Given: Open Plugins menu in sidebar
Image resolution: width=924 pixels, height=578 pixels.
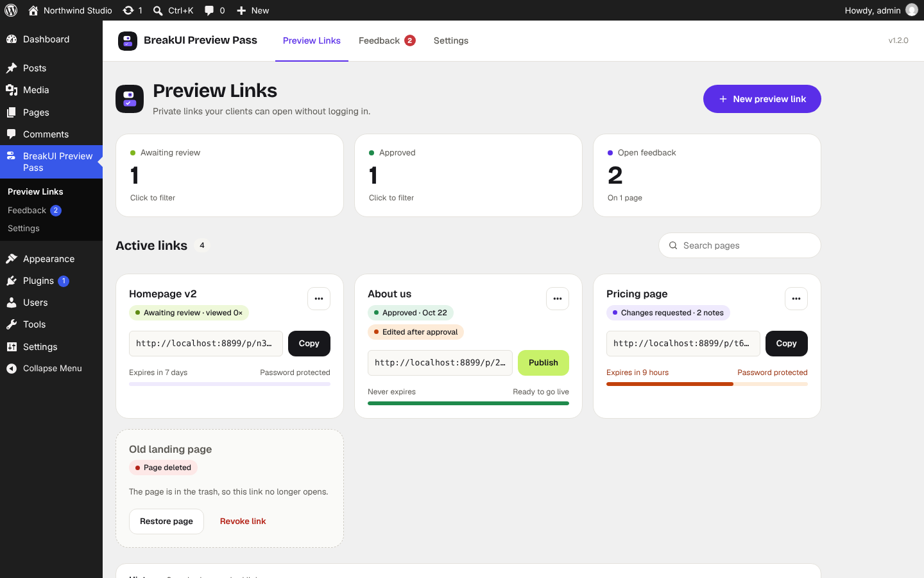Looking at the screenshot, I should tap(51, 281).
